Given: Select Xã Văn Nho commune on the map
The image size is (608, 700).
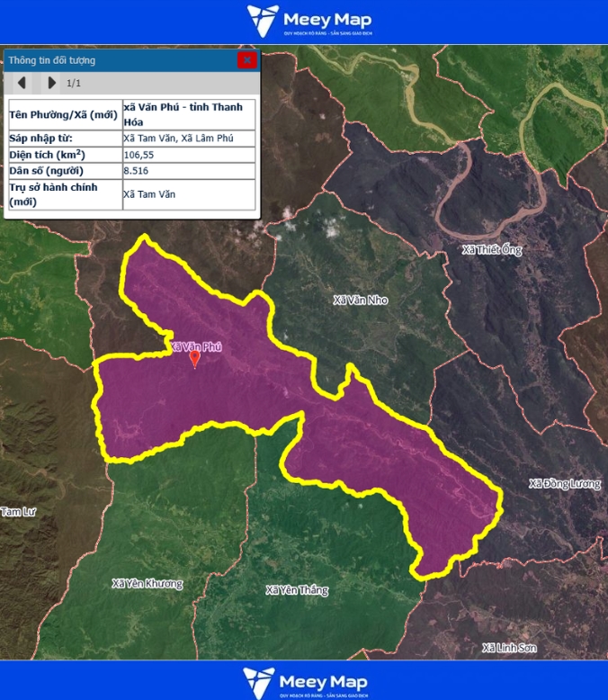Looking at the screenshot, I should (360, 300).
